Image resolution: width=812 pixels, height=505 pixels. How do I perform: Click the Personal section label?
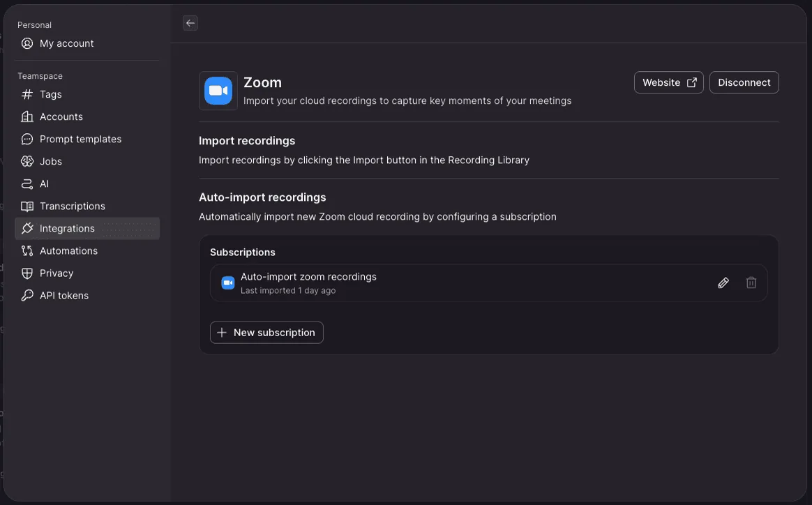pos(34,25)
